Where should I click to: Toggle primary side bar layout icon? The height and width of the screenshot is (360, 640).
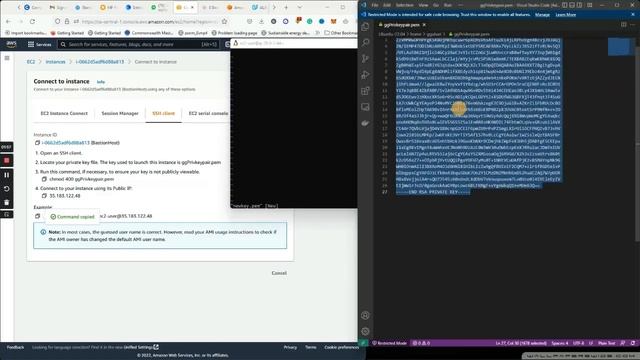(x=564, y=5)
